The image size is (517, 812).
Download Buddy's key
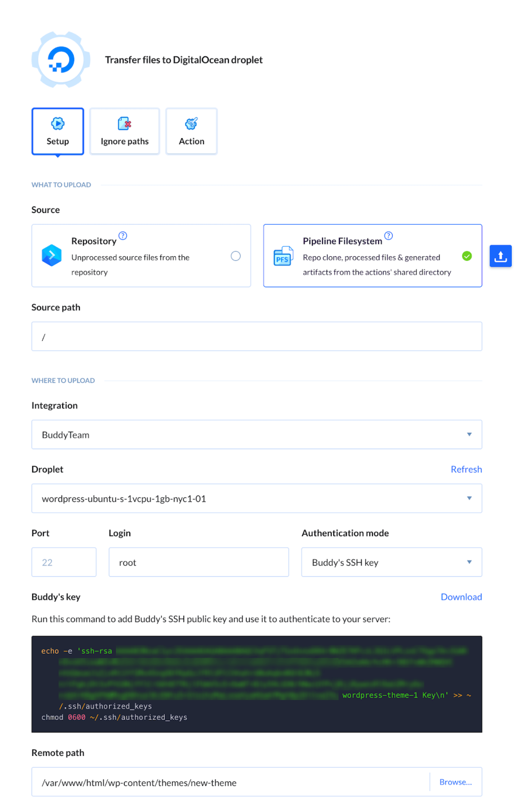[461, 597]
